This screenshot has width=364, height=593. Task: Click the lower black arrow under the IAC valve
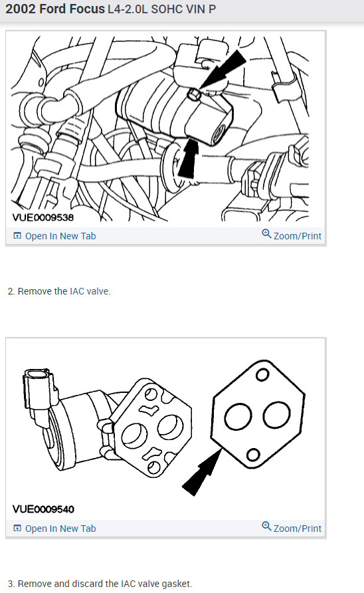(189, 158)
